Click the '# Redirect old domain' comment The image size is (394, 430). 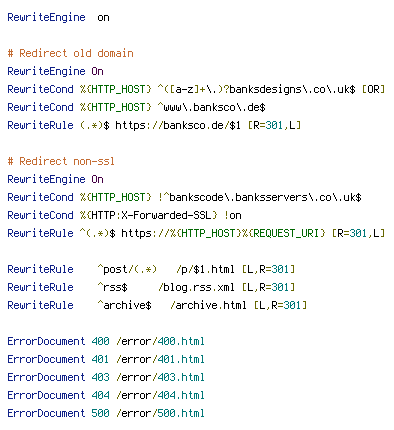(x=70, y=53)
